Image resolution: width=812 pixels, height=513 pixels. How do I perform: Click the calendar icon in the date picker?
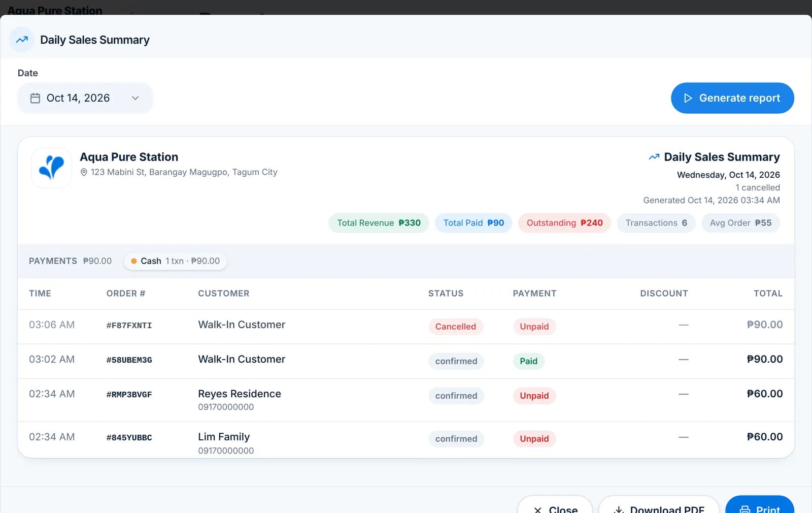35,98
